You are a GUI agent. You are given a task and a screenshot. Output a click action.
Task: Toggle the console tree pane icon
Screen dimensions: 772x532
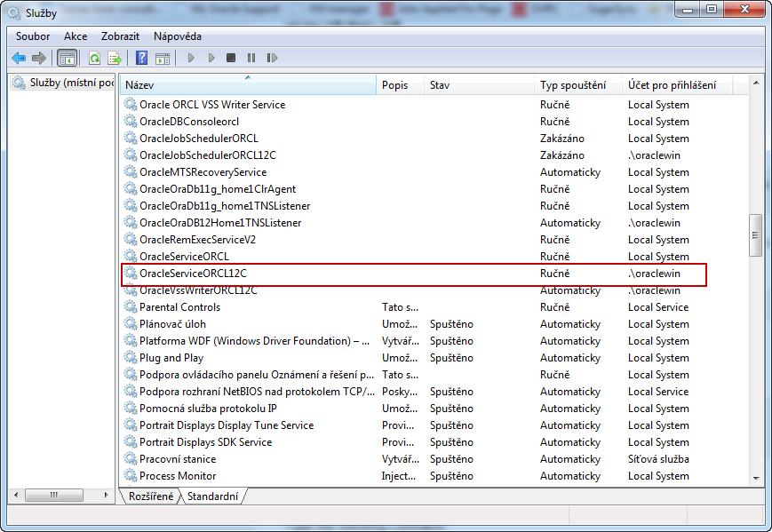tap(68, 58)
